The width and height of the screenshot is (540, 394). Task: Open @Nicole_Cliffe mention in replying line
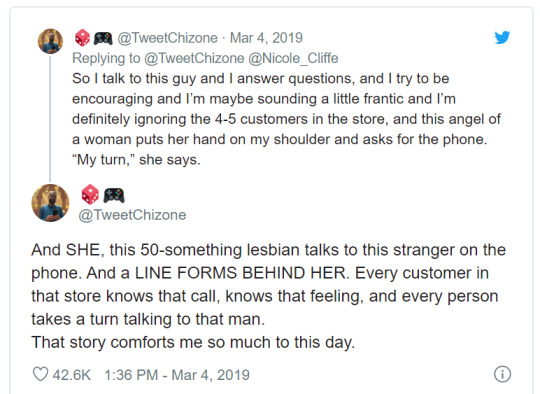click(x=293, y=58)
